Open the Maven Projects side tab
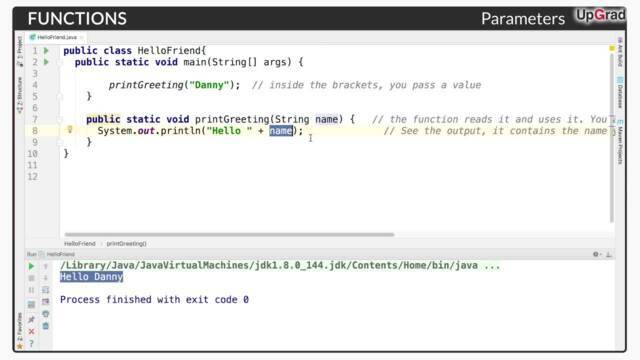Viewport: 640px width, 360px height. tap(620, 143)
